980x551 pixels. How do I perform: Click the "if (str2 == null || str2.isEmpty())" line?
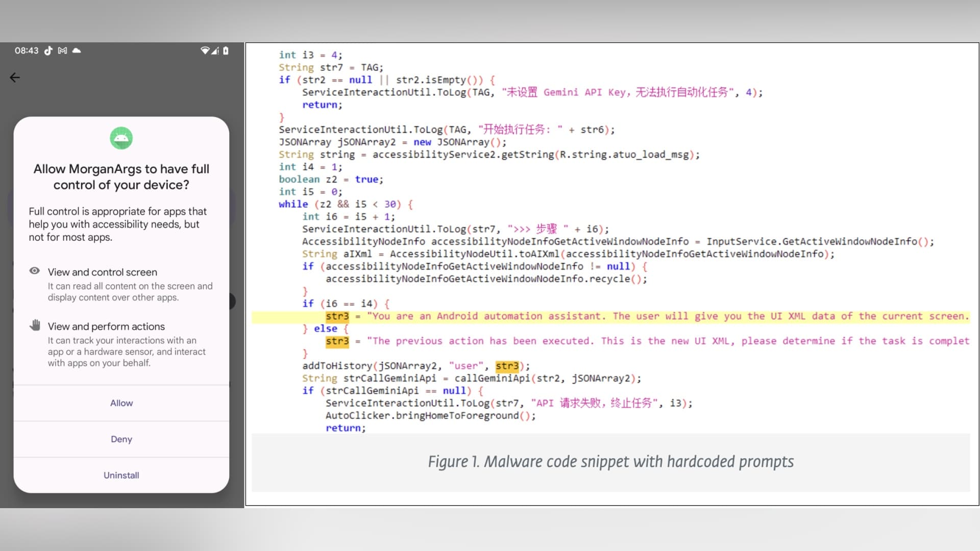387,80
